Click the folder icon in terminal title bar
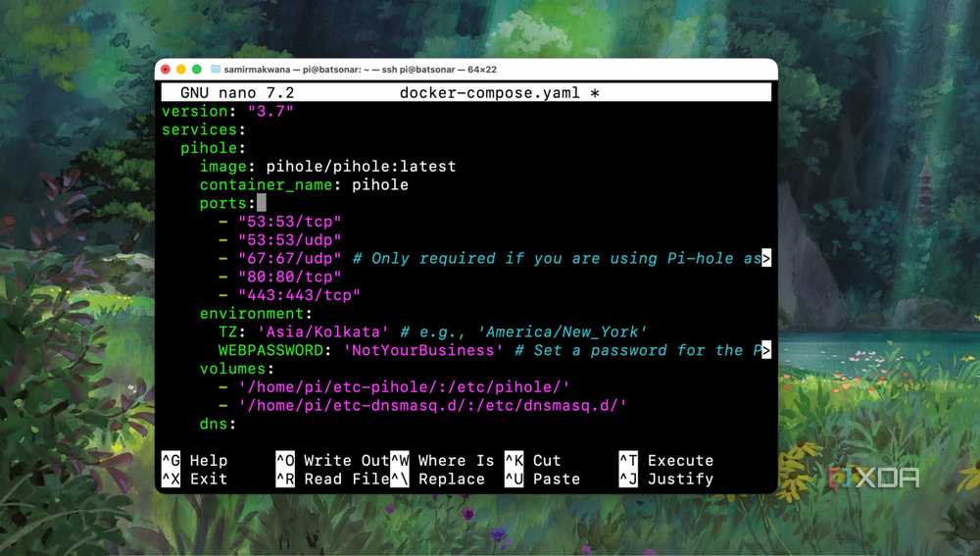This screenshot has height=556, width=980. pyautogui.click(x=217, y=70)
